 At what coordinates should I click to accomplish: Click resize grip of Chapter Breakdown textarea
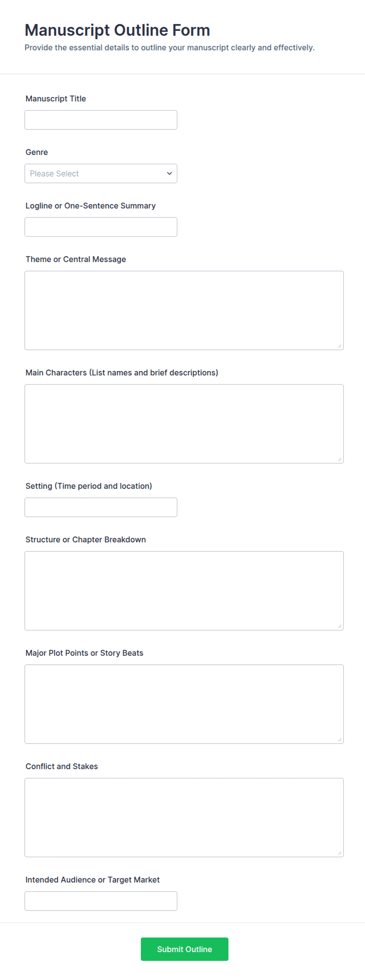tap(339, 626)
